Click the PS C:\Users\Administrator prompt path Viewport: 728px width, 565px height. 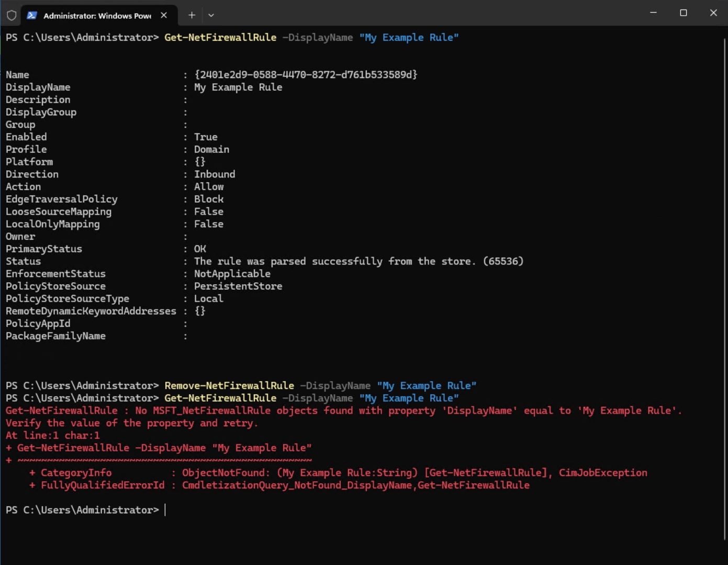point(81,509)
